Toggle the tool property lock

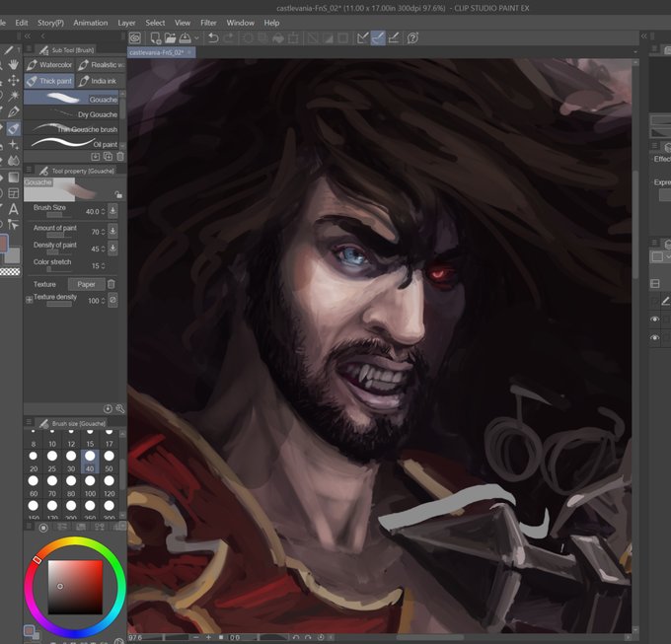[x=118, y=195]
